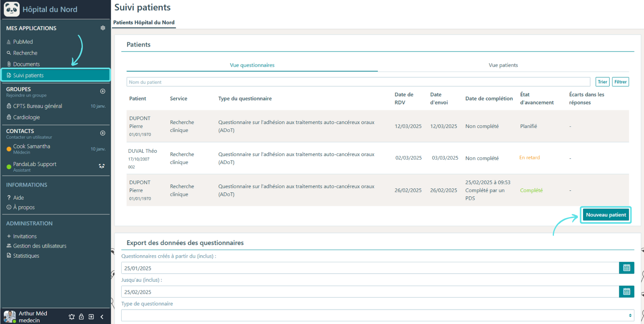Viewport: 644px width, 324px height.
Task: Click the Type du questionnaire column header
Action: pyautogui.click(x=245, y=98)
